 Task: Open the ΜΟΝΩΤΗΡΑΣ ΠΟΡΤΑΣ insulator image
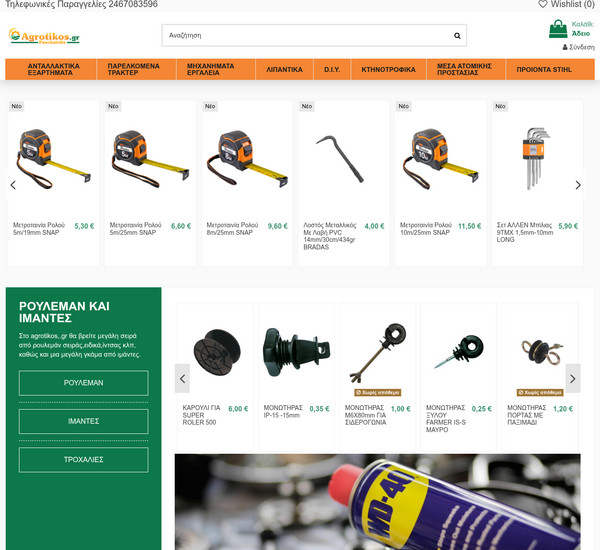click(x=540, y=351)
